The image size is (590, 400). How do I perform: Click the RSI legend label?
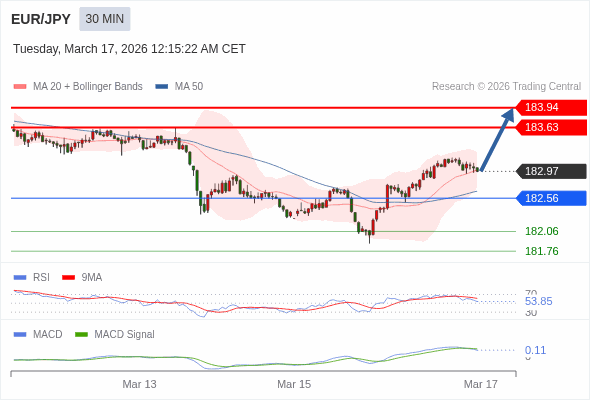(x=41, y=278)
